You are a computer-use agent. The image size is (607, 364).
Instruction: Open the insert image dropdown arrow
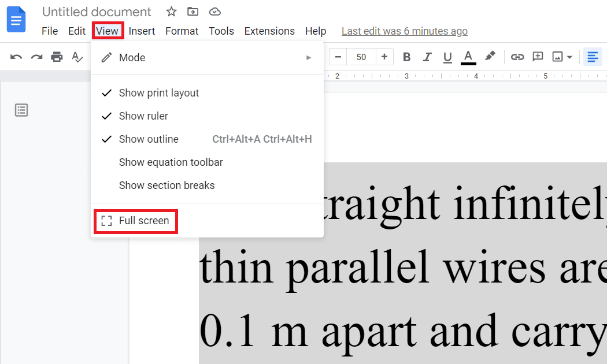[x=569, y=57]
